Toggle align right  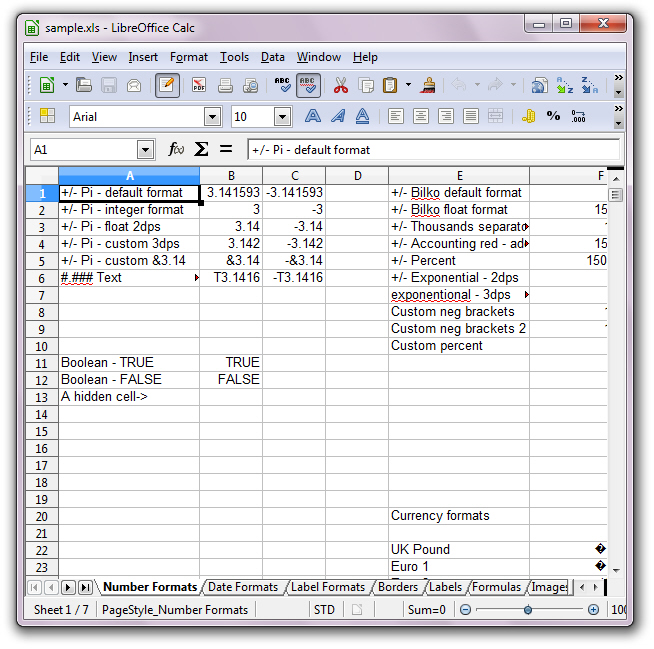click(445, 116)
